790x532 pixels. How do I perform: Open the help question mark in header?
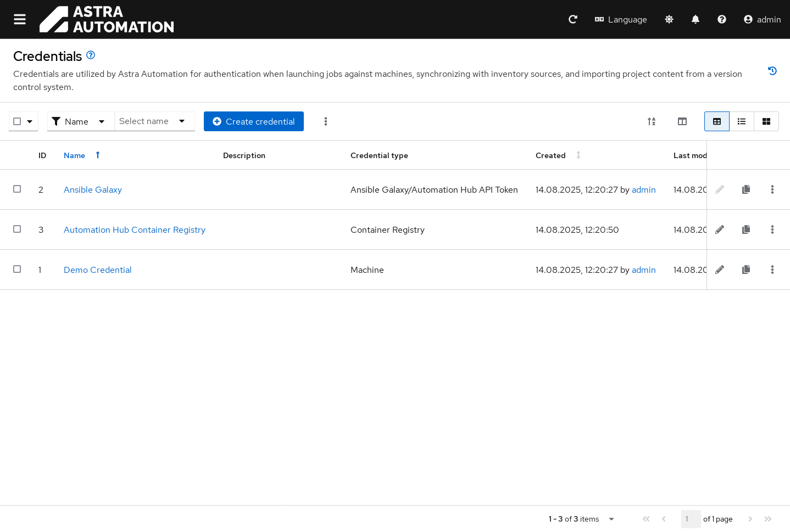(721, 19)
